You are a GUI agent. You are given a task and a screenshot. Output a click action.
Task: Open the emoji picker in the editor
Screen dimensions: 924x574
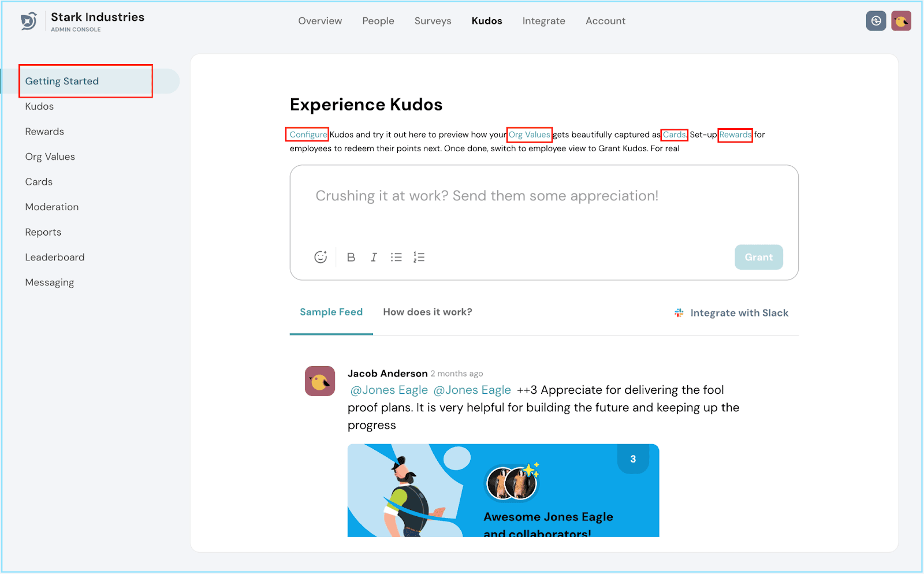pos(321,258)
